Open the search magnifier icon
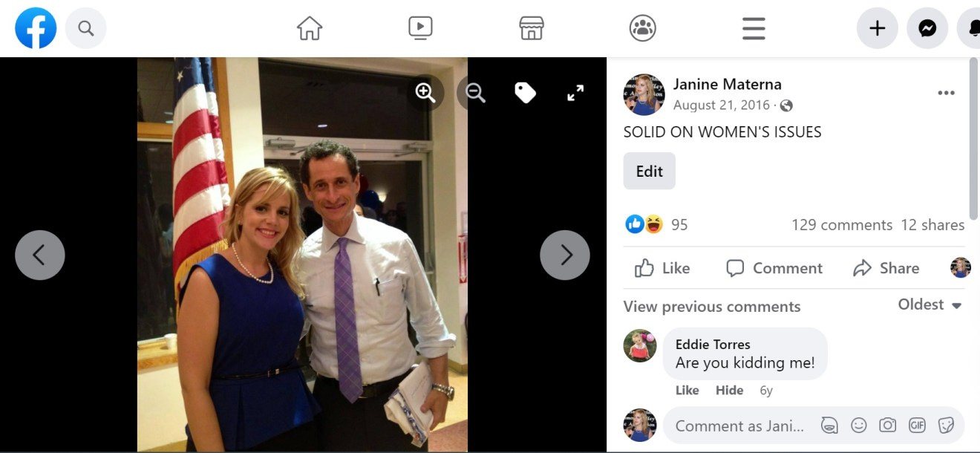This screenshot has height=453, width=980. (86, 28)
